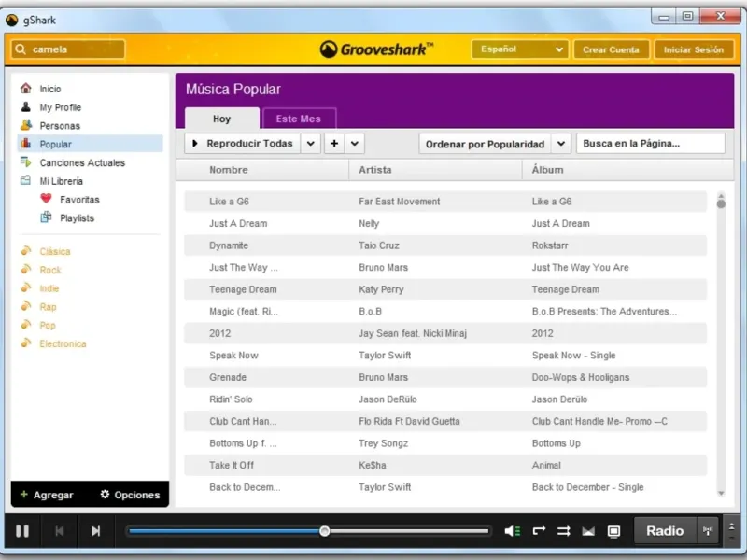Sort by Álbum column header
This screenshot has width=747, height=560.
pyautogui.click(x=547, y=170)
